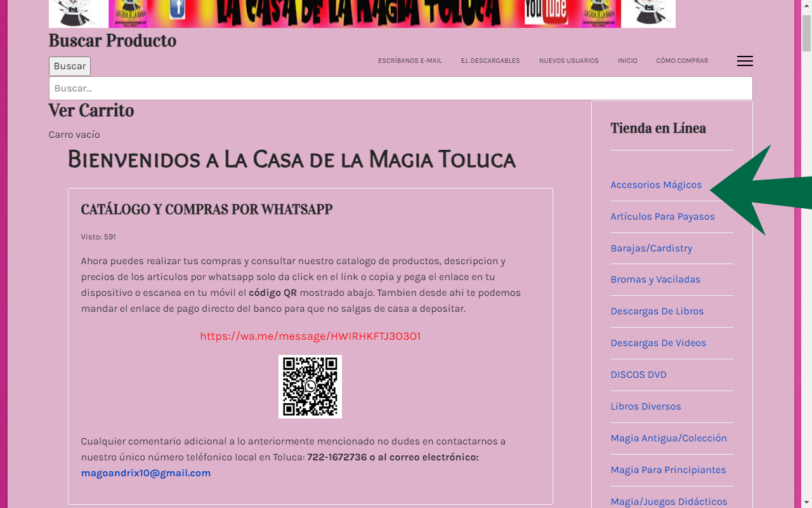
Task: Open the hamburger menu icon
Action: click(745, 61)
